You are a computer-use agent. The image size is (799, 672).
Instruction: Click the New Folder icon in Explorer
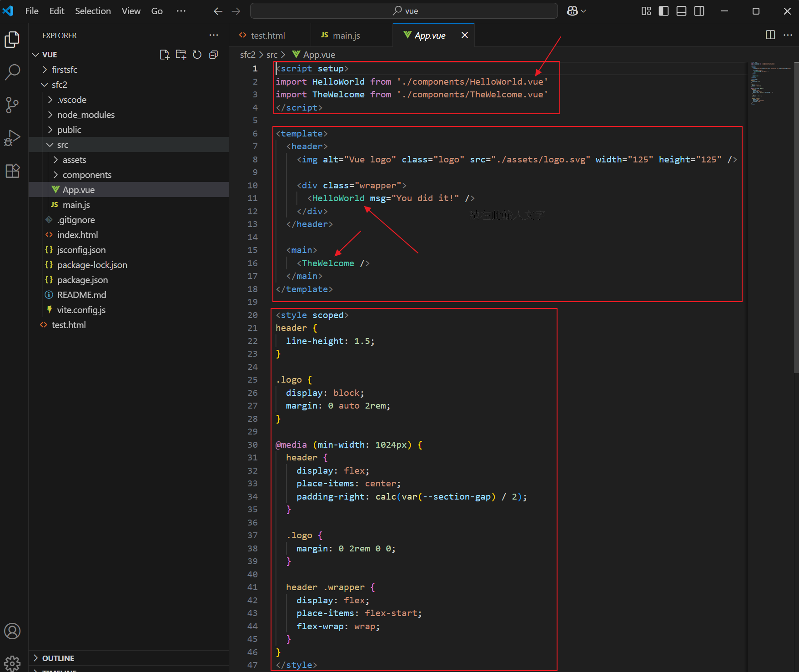point(181,55)
